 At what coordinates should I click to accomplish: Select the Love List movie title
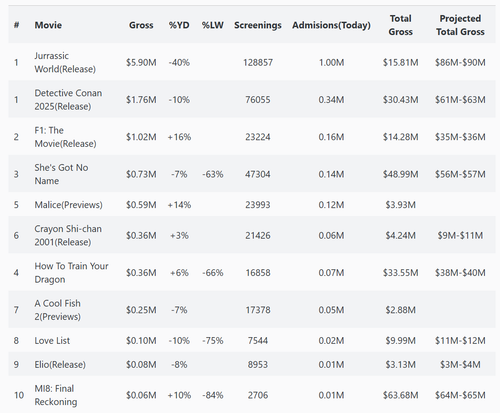tap(52, 341)
